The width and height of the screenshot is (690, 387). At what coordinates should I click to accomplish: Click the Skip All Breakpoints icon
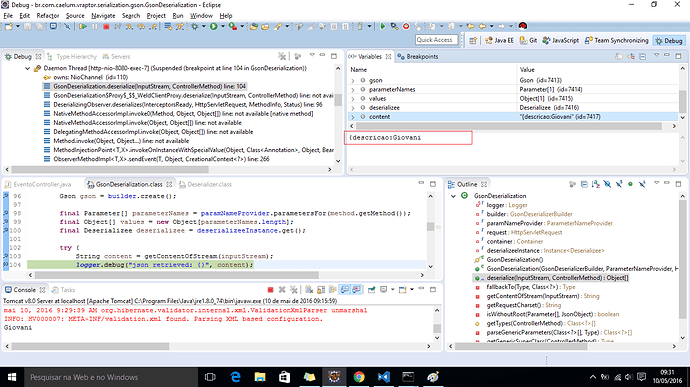coord(67,26)
